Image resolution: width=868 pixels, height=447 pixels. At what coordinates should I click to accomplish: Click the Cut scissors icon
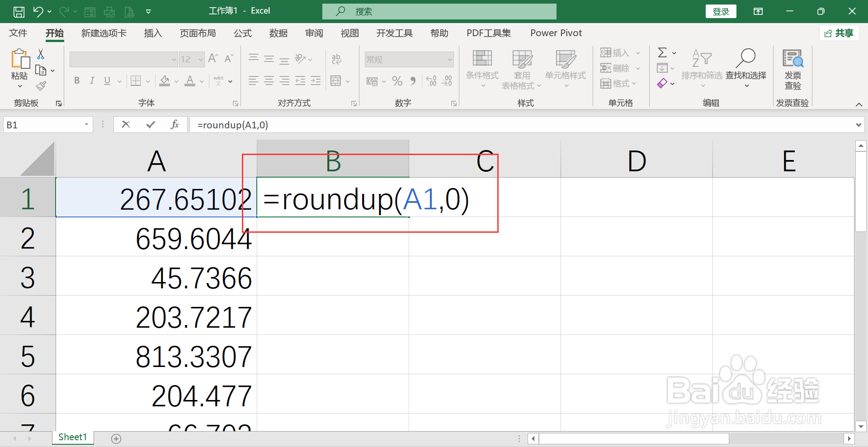coord(41,54)
